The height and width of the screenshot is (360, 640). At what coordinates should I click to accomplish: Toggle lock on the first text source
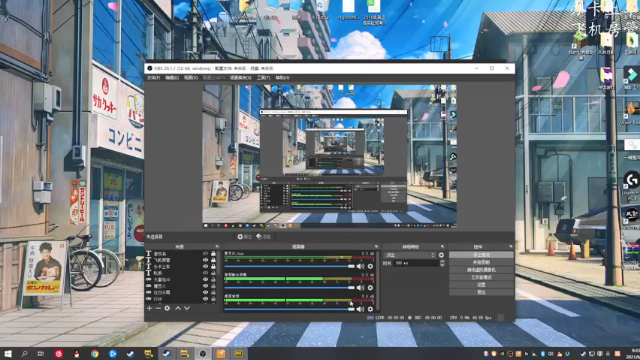(213, 253)
